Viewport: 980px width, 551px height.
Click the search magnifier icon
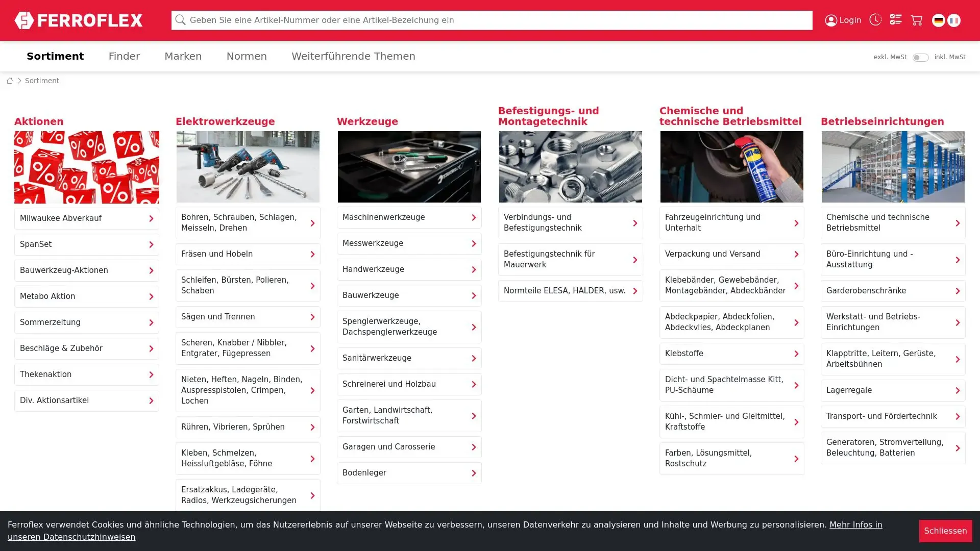point(180,20)
